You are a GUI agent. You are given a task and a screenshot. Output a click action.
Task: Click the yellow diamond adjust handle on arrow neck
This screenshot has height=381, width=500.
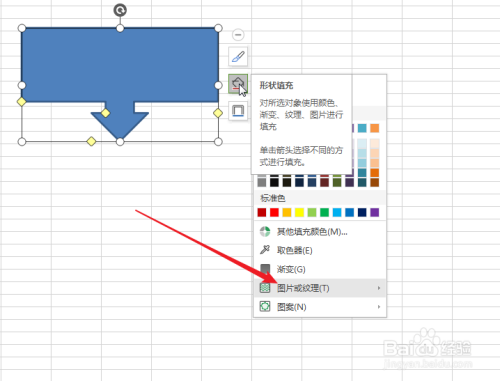coord(105,113)
